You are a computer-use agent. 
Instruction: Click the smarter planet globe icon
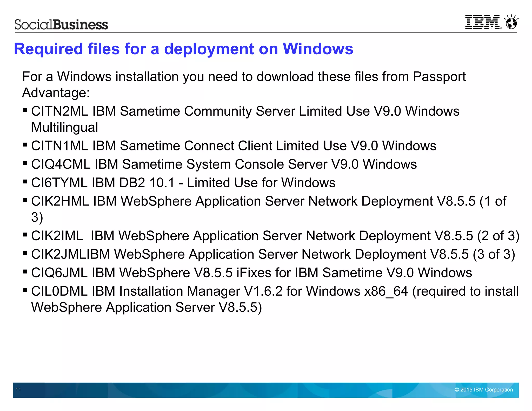click(511, 22)
